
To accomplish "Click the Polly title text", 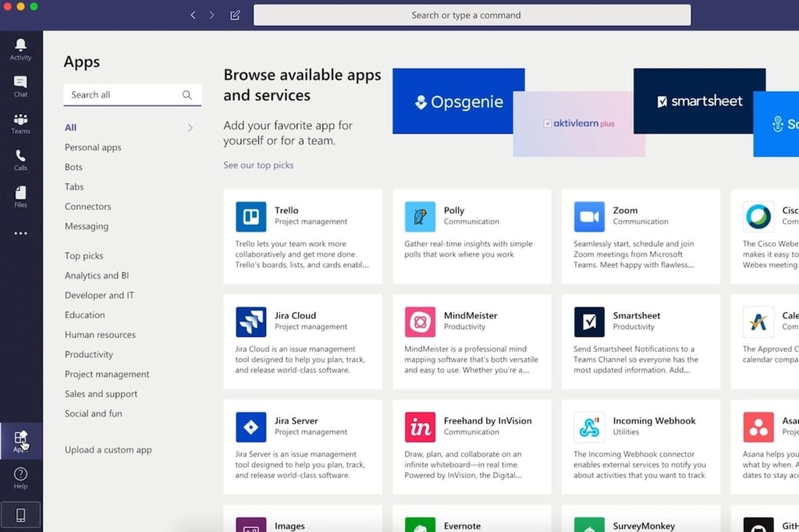I will [x=454, y=211].
